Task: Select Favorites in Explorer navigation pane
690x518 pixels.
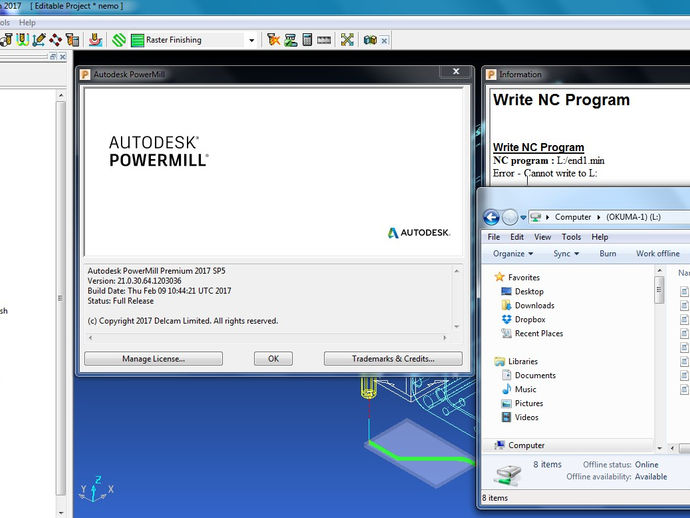Action: pyautogui.click(x=517, y=277)
